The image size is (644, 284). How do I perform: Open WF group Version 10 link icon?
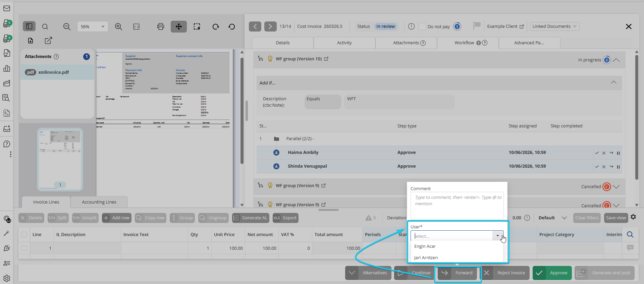click(x=326, y=59)
